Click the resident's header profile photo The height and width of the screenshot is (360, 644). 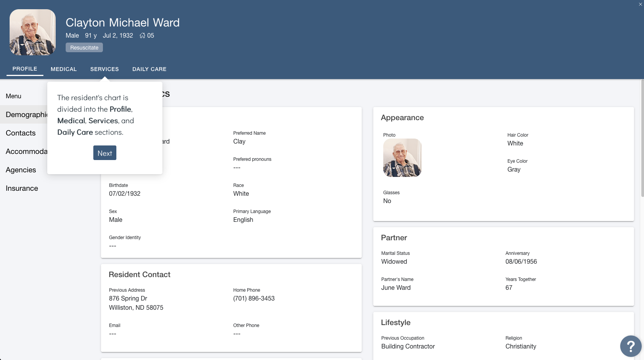(33, 32)
